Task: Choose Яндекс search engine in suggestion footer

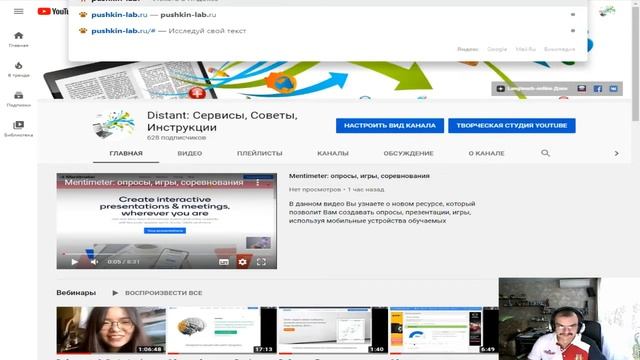Action: pos(468,49)
